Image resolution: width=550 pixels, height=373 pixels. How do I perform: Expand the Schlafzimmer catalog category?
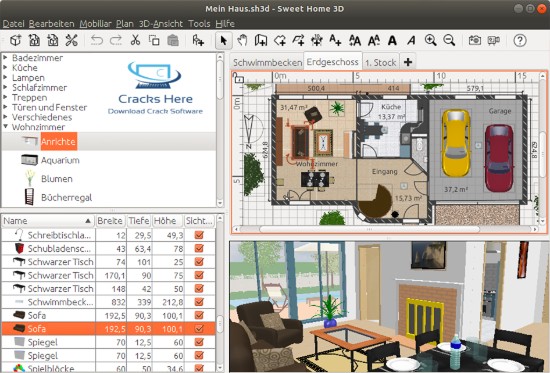6,87
